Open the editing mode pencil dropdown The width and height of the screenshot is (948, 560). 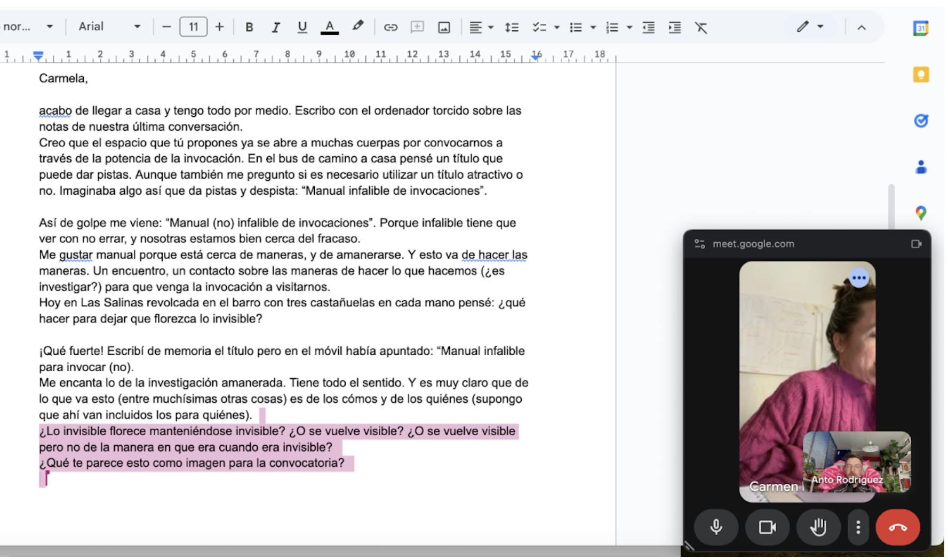click(810, 27)
